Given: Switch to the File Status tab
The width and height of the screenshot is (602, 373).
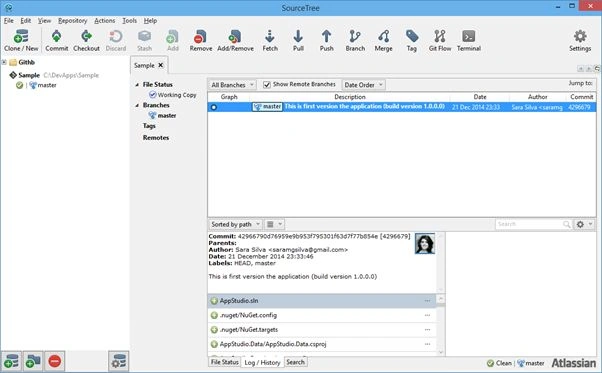Looking at the screenshot, I should click(x=225, y=362).
